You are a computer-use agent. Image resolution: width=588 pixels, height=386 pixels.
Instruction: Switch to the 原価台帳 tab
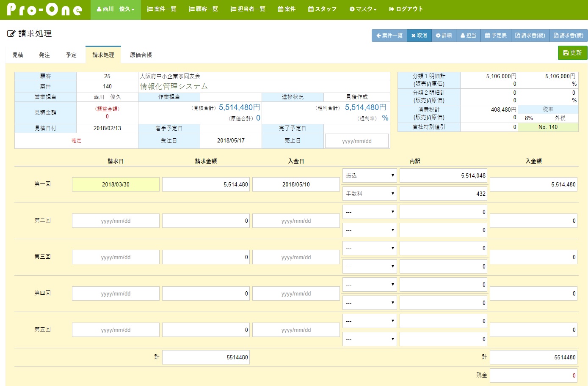tap(141, 55)
